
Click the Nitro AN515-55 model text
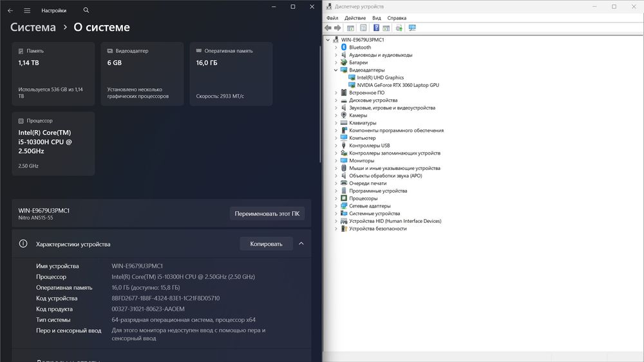(x=35, y=218)
